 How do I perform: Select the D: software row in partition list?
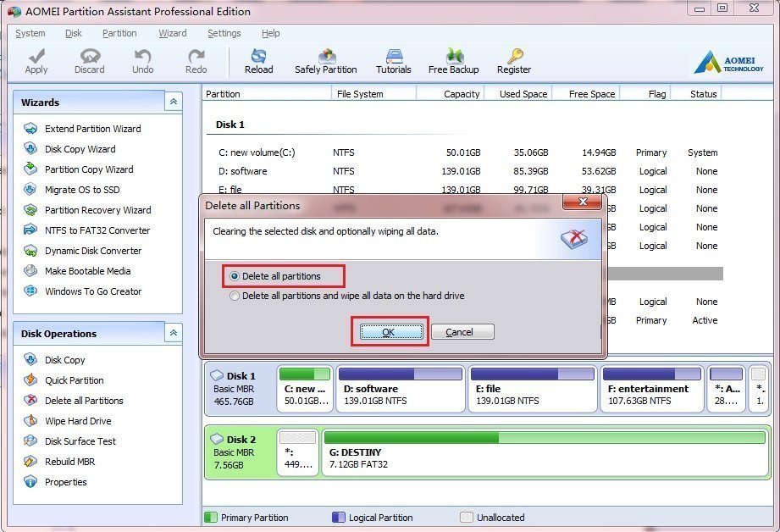pyautogui.click(x=467, y=171)
